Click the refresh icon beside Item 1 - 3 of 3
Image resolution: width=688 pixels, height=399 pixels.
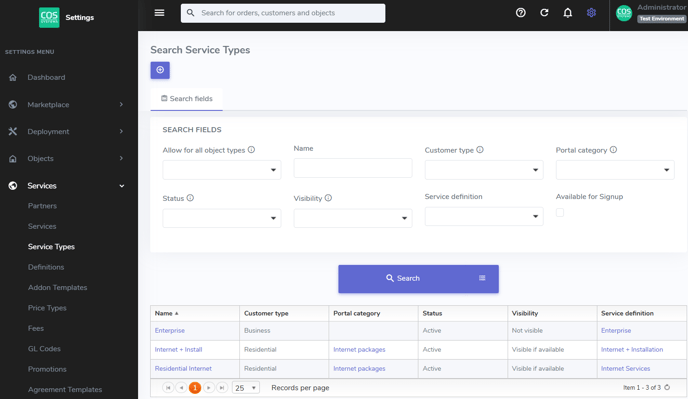(x=667, y=387)
